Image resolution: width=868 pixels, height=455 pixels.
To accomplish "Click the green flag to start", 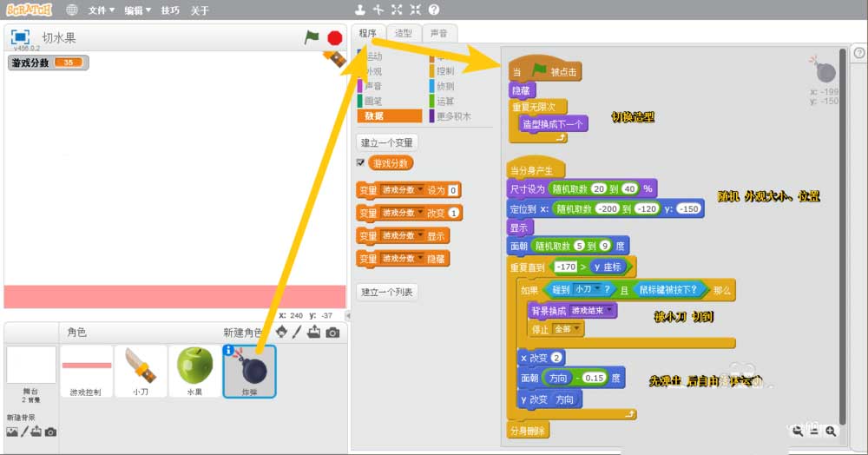I will [x=312, y=37].
